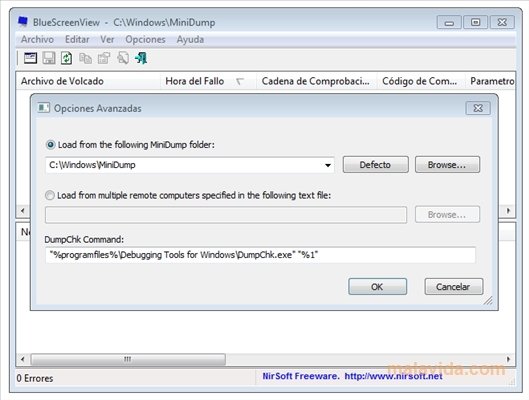Sort by Código de Com... column
The height and width of the screenshot is (400, 529).
pyautogui.click(x=421, y=81)
